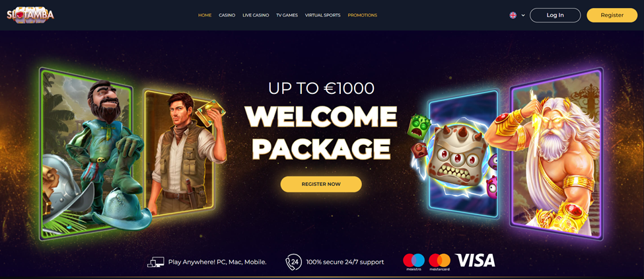
Task: Click the Mastercard payment logo
Action: (x=439, y=261)
